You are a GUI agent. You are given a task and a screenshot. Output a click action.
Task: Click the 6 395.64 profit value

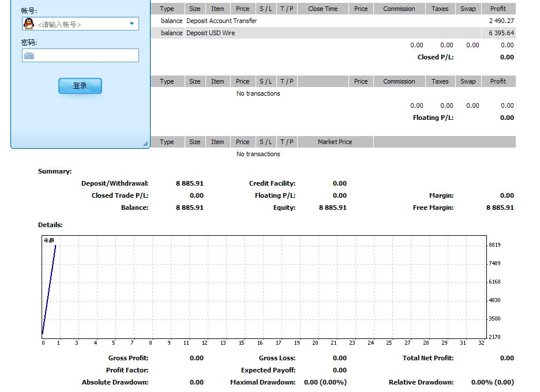coord(501,33)
